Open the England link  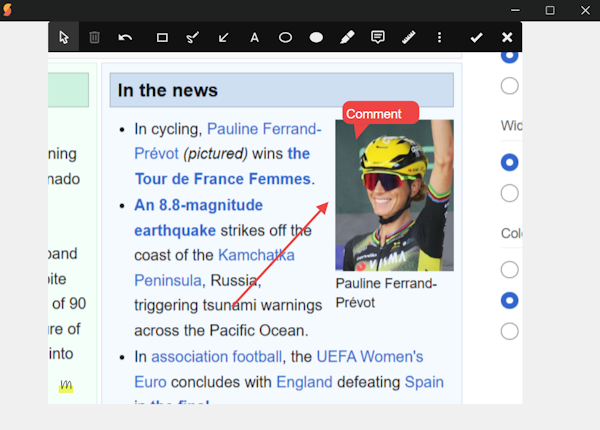click(x=304, y=382)
